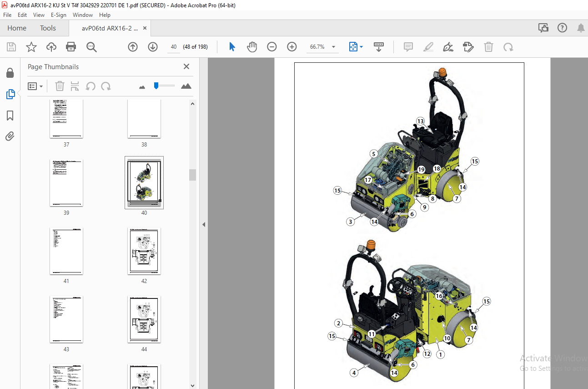Viewport: 588px width, 389px height.
Task: Select page 39 thumbnail
Action: [x=66, y=182]
